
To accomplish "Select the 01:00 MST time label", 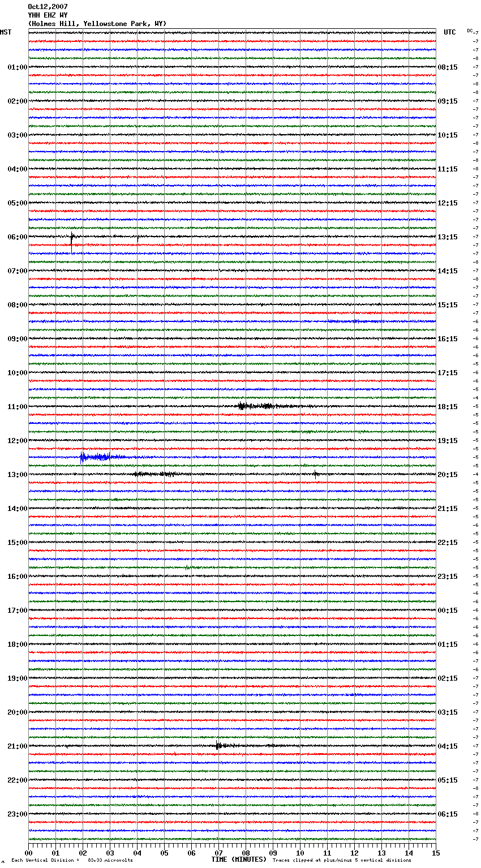I will click(x=18, y=67).
